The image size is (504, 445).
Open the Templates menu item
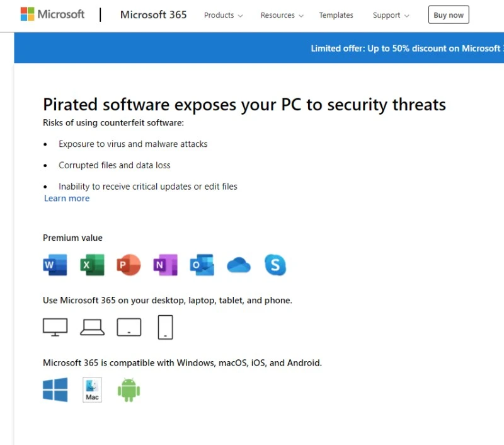point(336,15)
